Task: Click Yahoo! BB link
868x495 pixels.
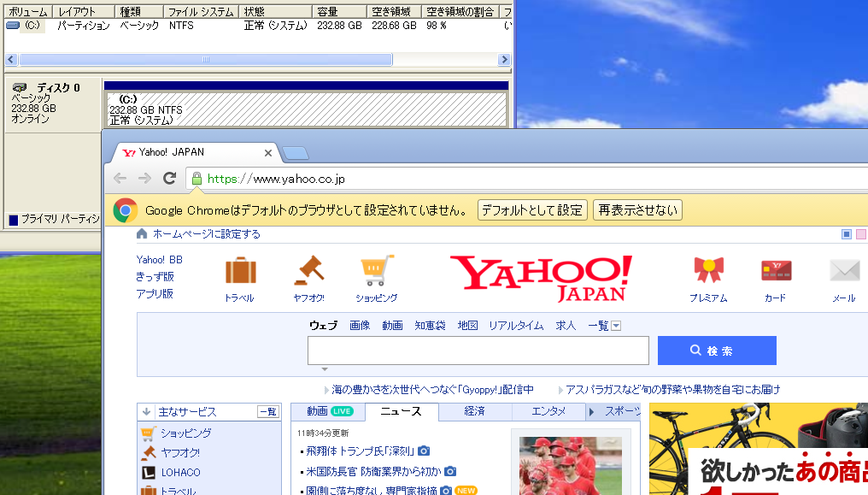Action: 160,260
